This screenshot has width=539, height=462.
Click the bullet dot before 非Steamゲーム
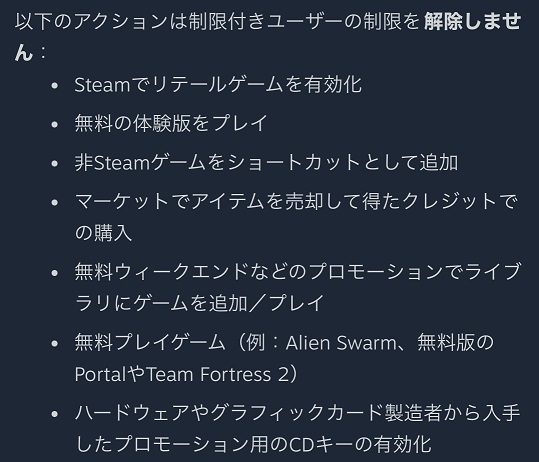coord(54,164)
